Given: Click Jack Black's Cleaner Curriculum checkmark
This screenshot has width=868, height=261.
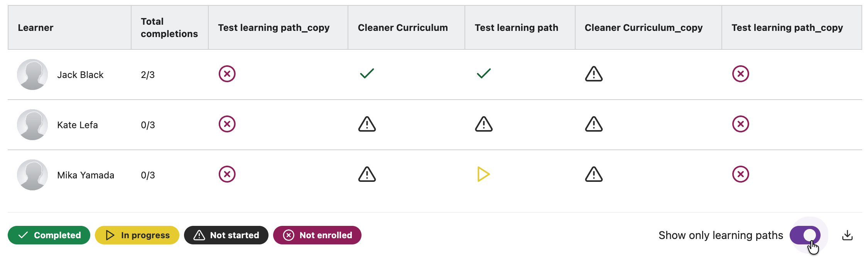Looking at the screenshot, I should coord(367,73).
